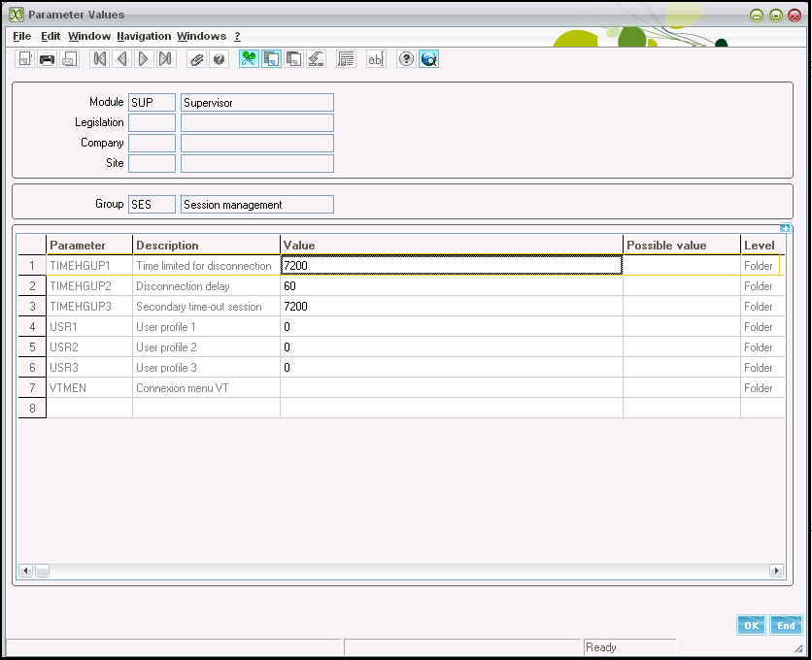Expand the grid with the plus icon
812x660 pixels.
click(x=786, y=229)
